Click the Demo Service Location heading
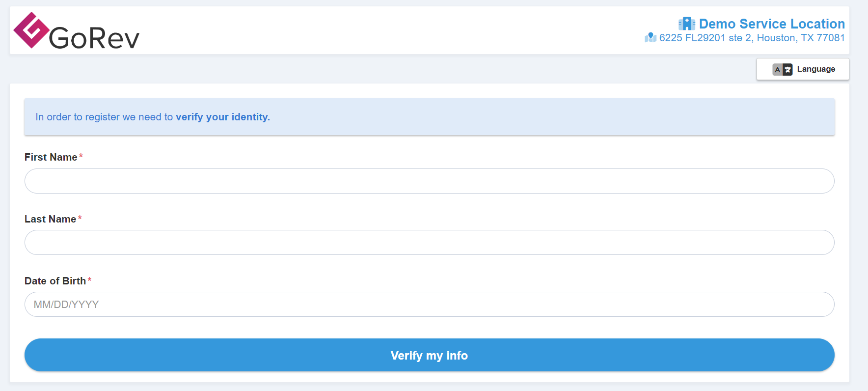The height and width of the screenshot is (391, 868). (771, 24)
